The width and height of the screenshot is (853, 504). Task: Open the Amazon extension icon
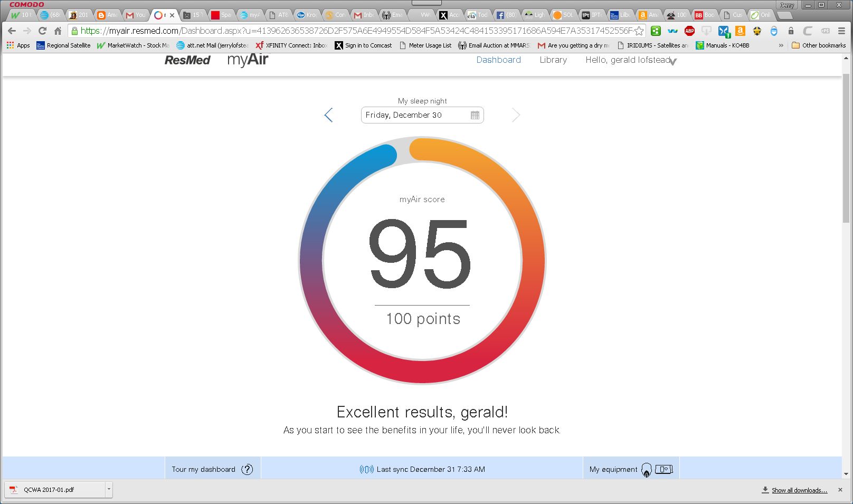point(740,31)
